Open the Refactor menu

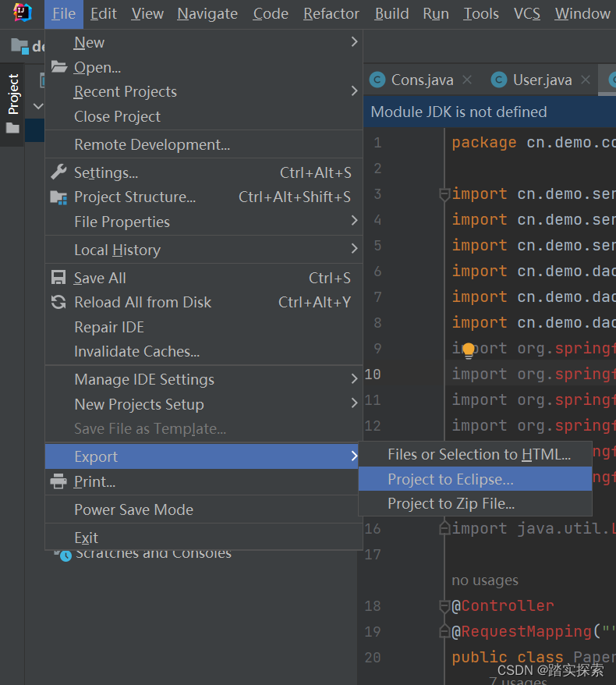[331, 14]
